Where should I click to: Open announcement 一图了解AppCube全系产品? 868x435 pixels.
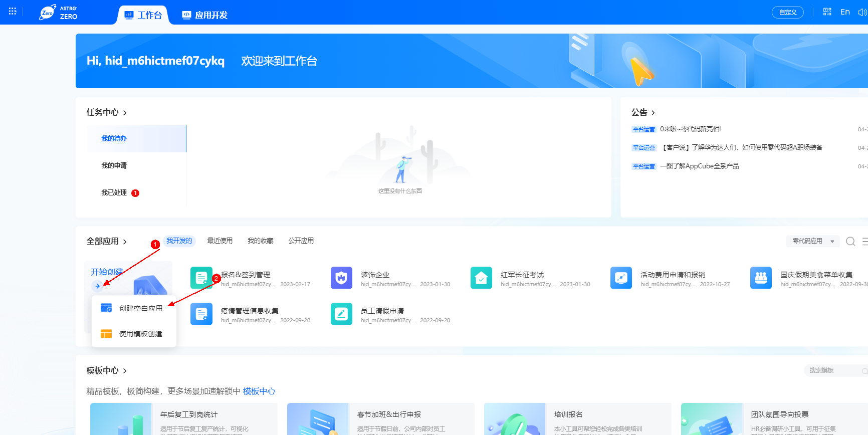click(x=699, y=166)
